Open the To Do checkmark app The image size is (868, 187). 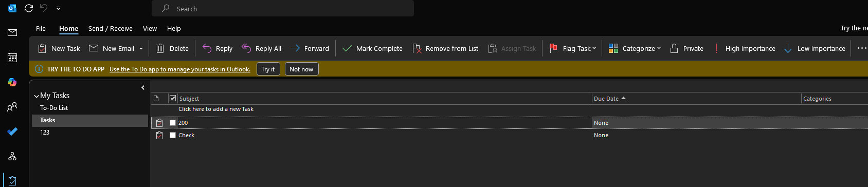tap(12, 132)
